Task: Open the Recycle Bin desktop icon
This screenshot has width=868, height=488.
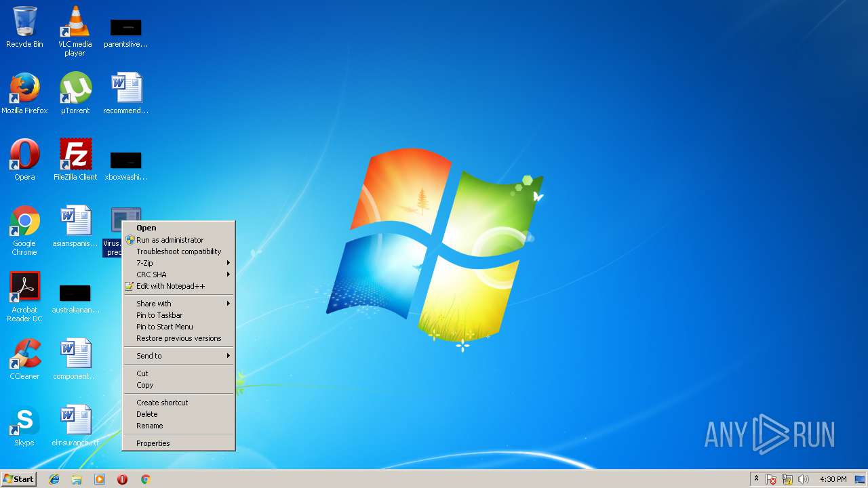Action: [x=24, y=27]
